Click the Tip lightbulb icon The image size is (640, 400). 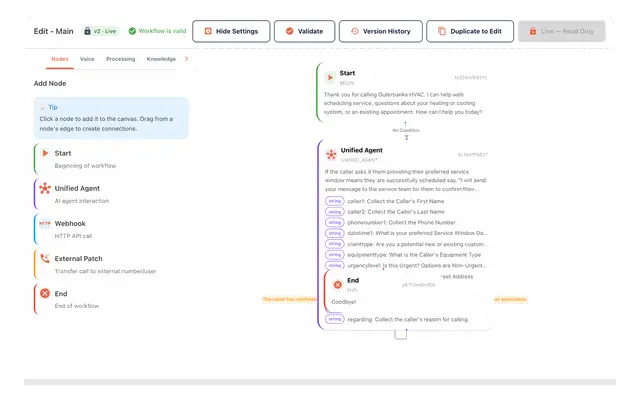click(42, 107)
